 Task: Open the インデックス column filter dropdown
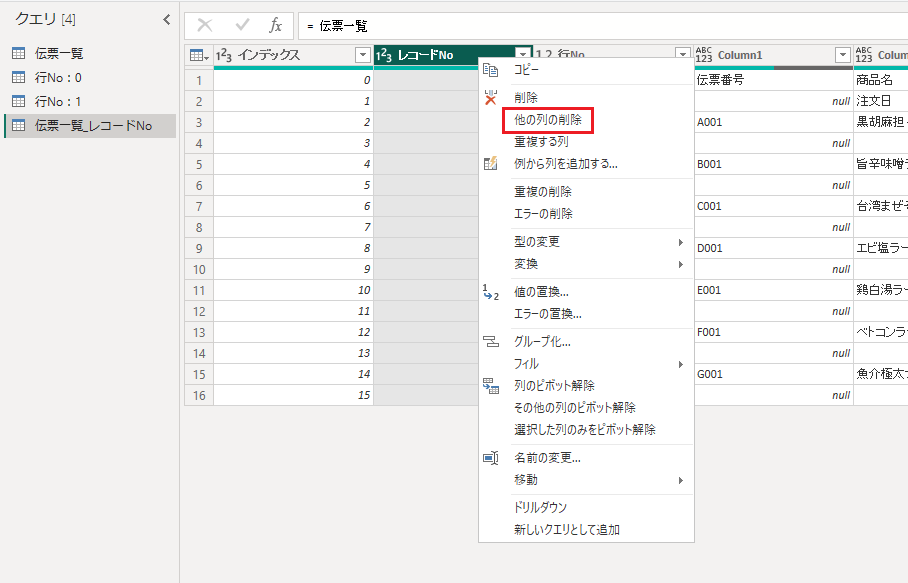click(362, 56)
